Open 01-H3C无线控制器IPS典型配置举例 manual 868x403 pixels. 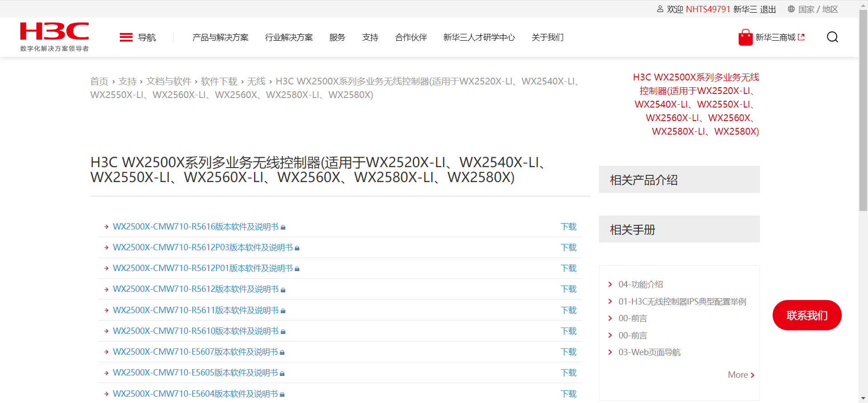point(682,301)
